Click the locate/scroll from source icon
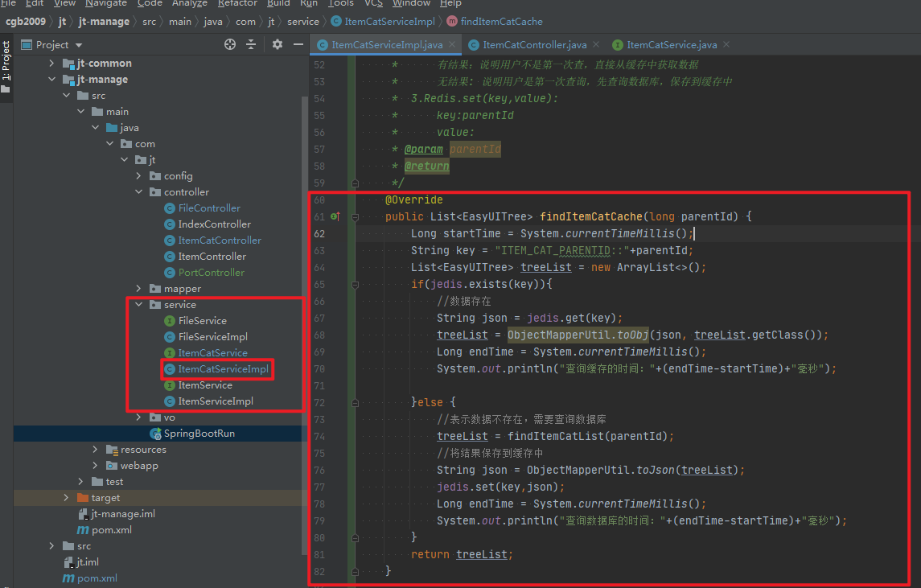 tap(230, 45)
